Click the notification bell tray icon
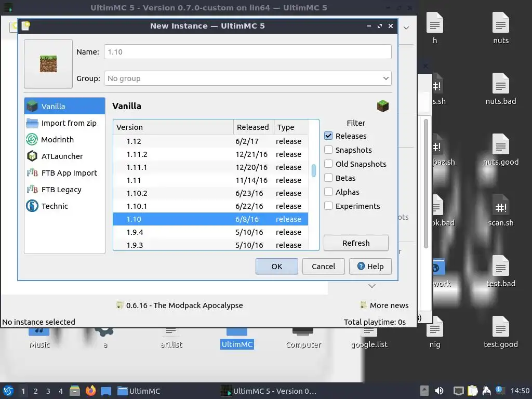The image size is (532, 399). click(x=499, y=390)
